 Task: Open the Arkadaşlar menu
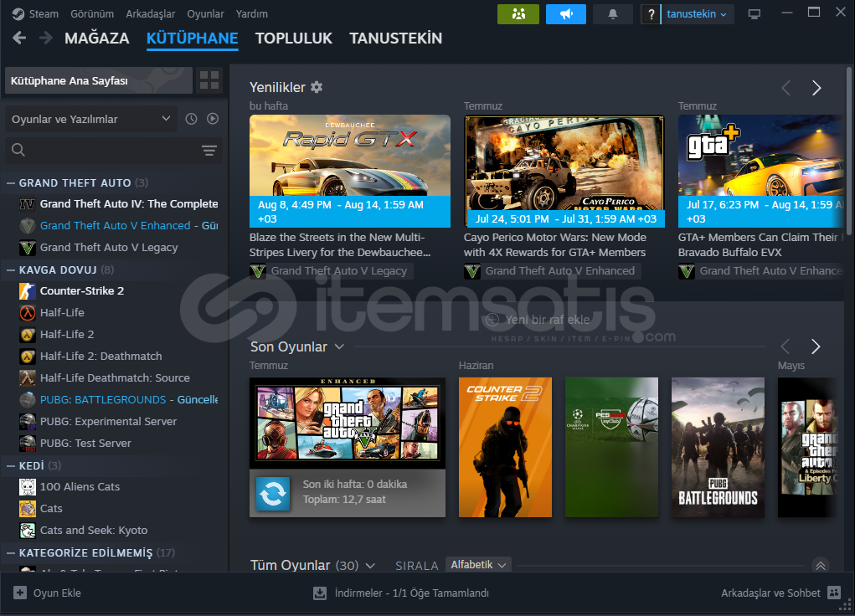click(x=151, y=13)
